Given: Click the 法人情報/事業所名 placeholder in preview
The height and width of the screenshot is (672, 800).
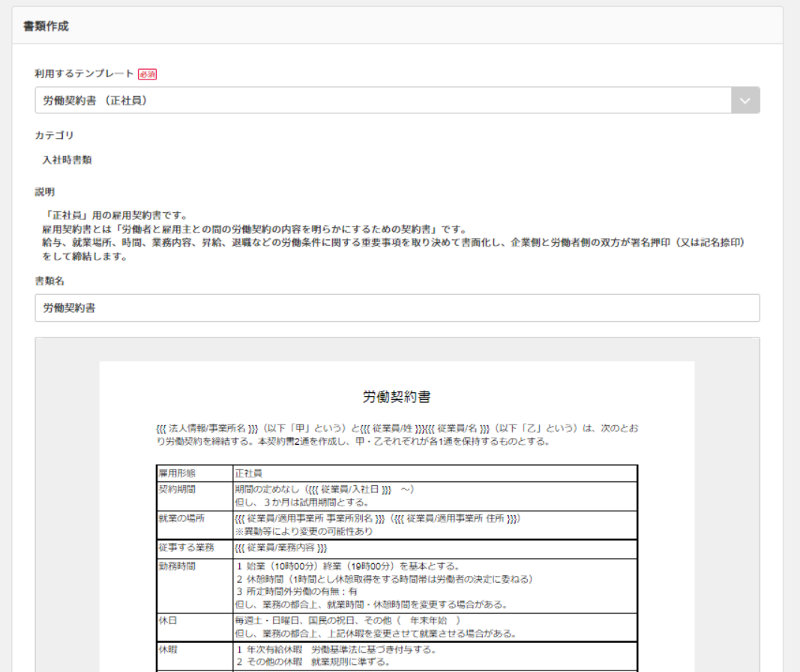Looking at the screenshot, I should (207, 428).
